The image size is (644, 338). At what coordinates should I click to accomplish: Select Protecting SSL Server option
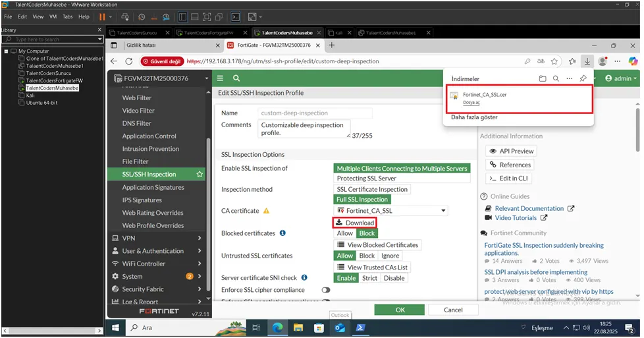[402, 179]
